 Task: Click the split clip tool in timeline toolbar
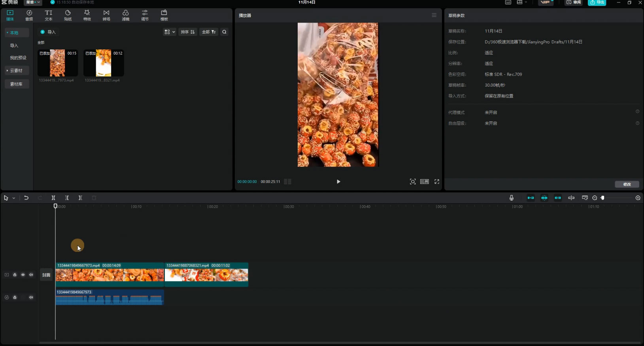53,198
